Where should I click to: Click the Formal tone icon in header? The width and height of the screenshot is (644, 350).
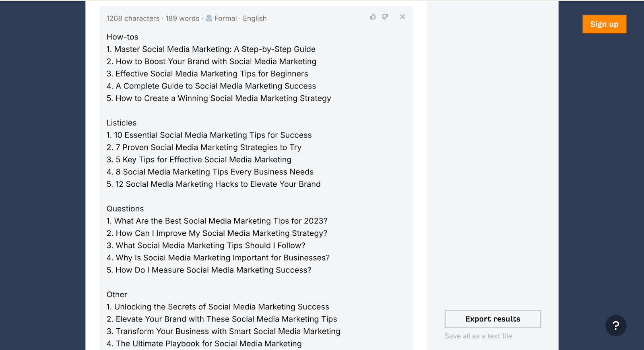(x=209, y=18)
